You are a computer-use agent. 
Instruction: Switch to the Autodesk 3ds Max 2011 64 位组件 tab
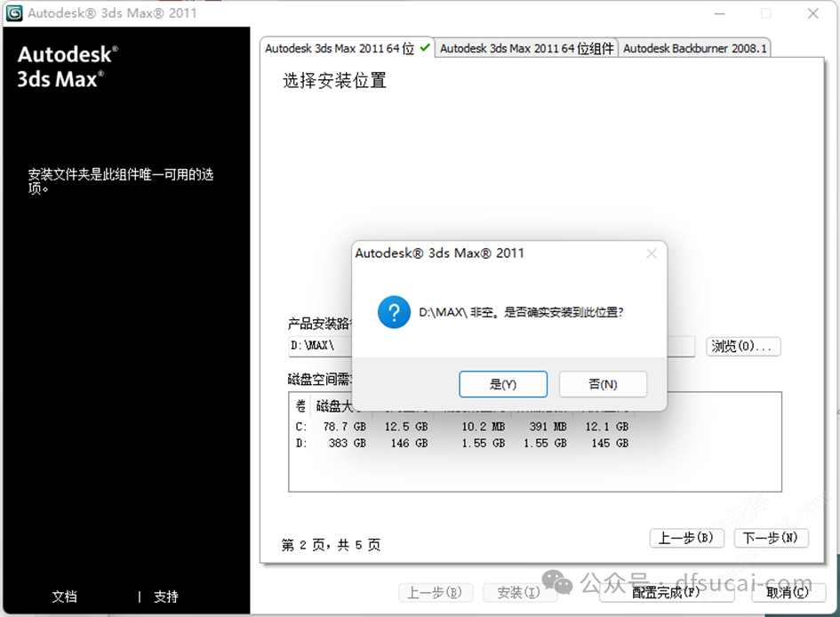(x=525, y=49)
